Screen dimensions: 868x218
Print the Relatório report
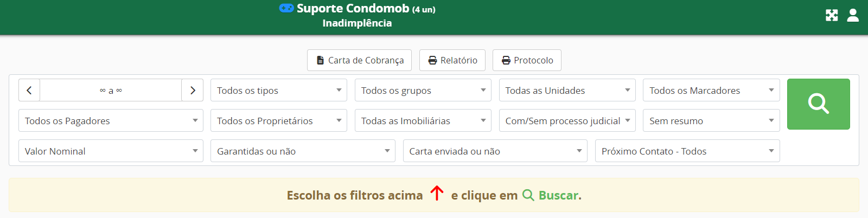(x=452, y=60)
